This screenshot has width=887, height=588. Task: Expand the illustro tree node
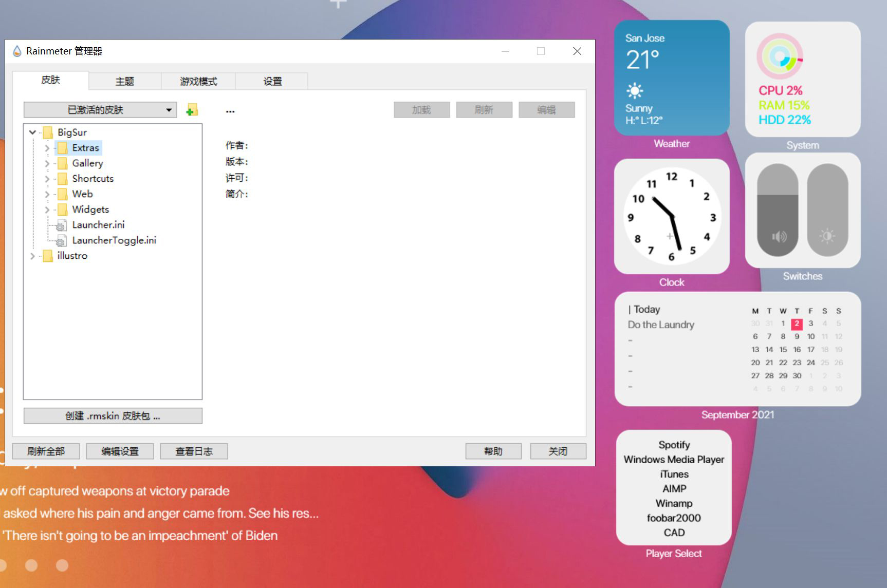coord(32,256)
